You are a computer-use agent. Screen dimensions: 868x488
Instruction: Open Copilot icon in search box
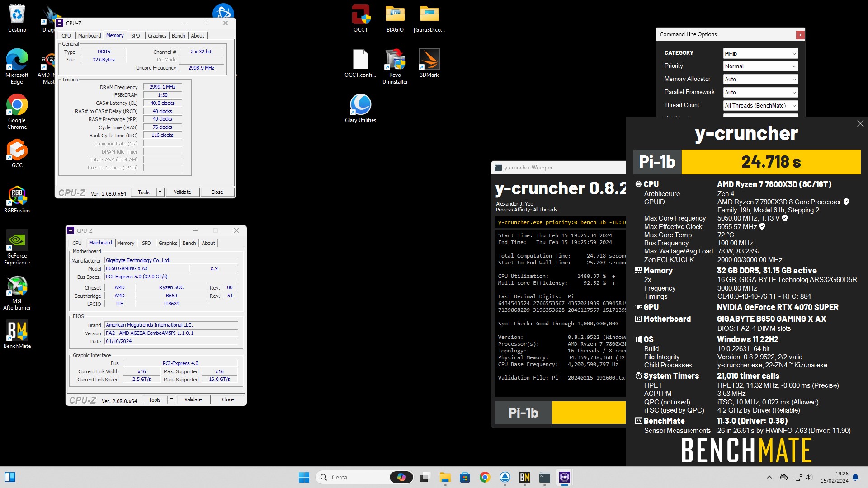click(401, 477)
